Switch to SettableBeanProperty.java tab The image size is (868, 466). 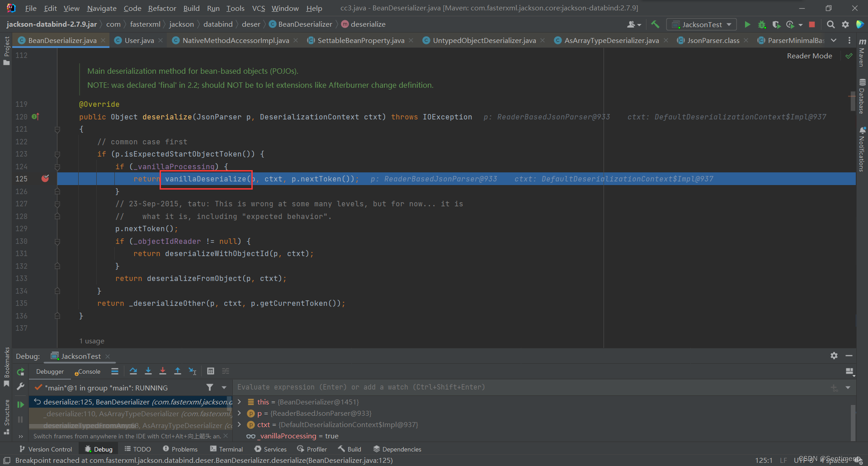(x=361, y=40)
